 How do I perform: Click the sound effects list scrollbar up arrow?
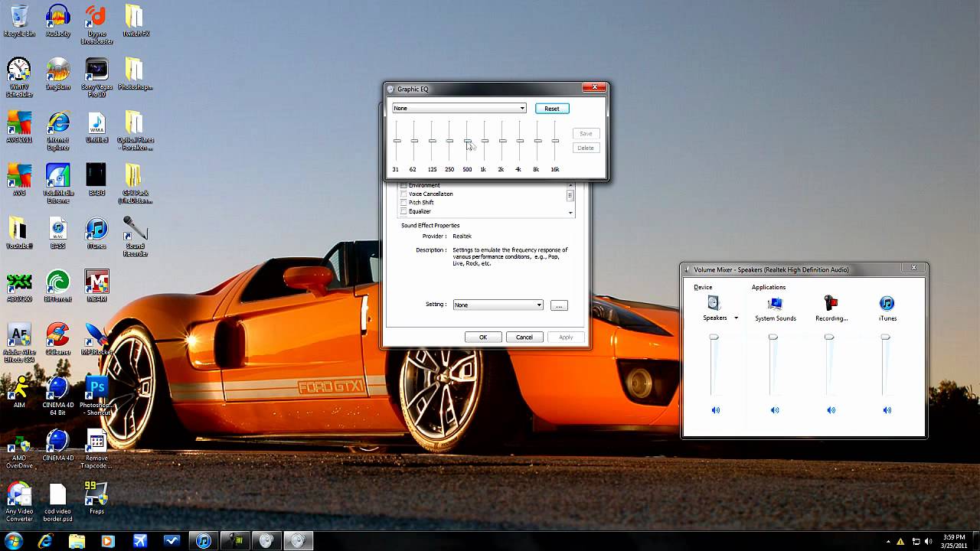tap(570, 186)
